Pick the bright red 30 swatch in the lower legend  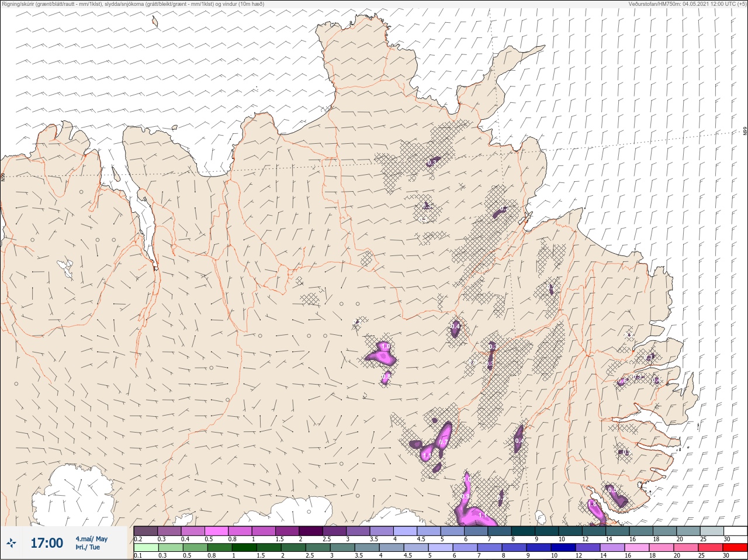735,548
